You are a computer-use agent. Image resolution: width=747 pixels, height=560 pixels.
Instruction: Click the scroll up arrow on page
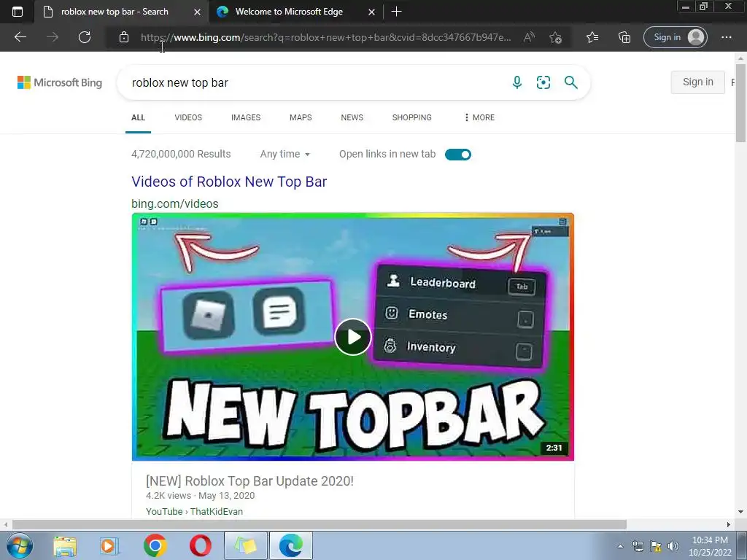click(740, 58)
